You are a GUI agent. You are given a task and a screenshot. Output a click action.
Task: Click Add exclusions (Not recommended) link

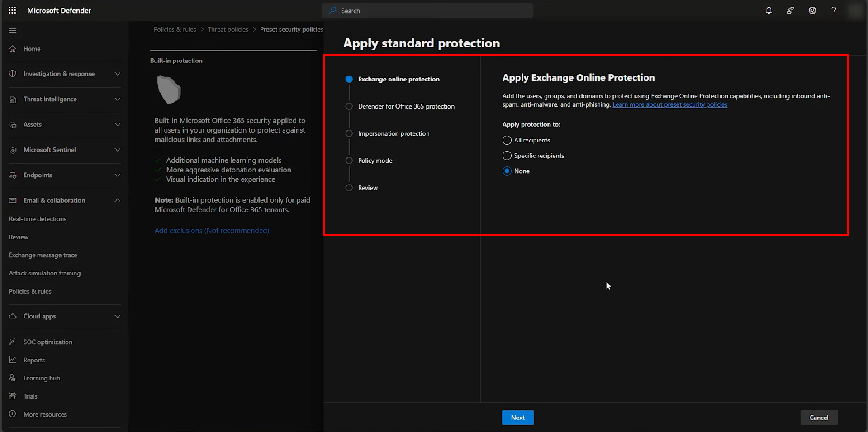(x=212, y=231)
